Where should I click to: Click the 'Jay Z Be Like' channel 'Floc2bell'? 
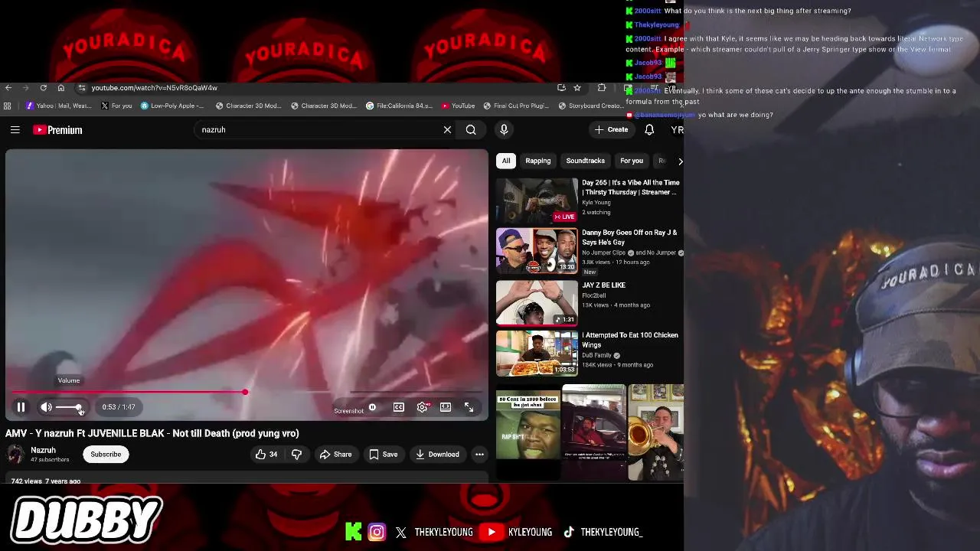(x=593, y=295)
